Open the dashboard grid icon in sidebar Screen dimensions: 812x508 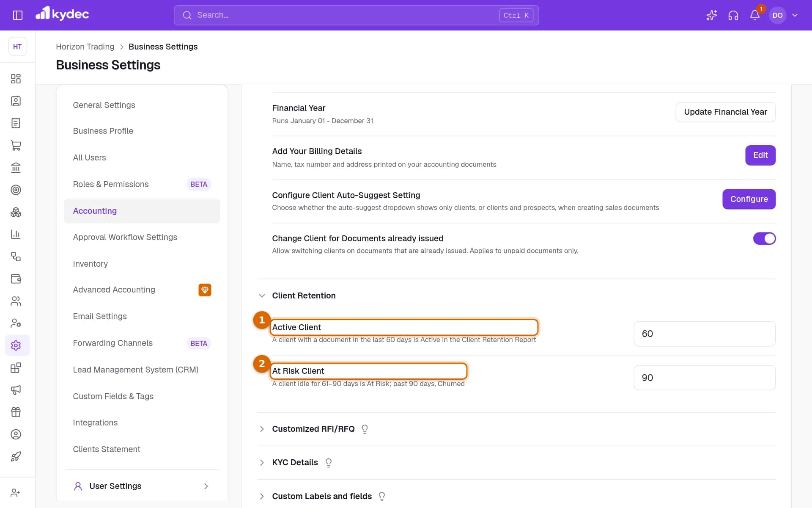coord(16,79)
